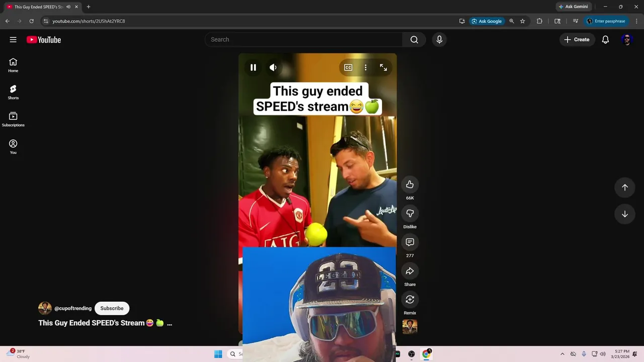Viewport: 644px width, 362px height.
Task: Open the Windows Start menu
Action: (x=218, y=354)
